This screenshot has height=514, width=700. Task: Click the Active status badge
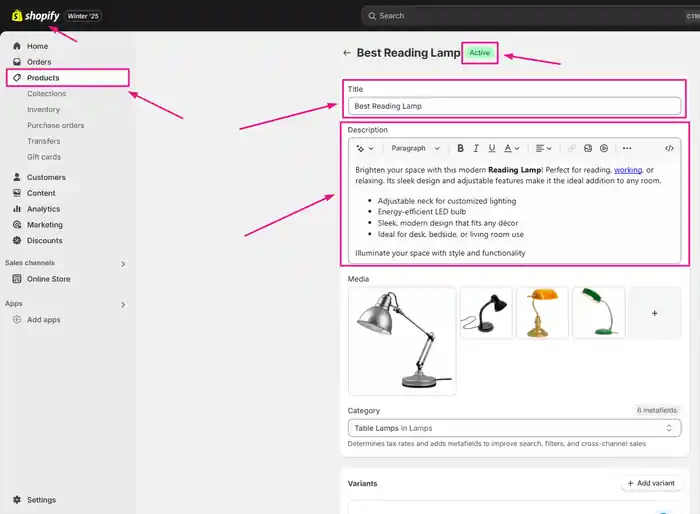pyautogui.click(x=479, y=53)
